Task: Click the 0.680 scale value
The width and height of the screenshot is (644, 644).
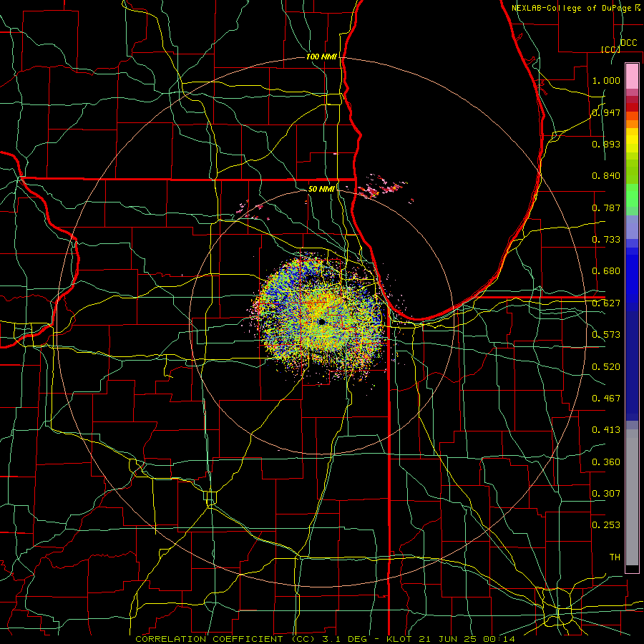Action: tap(606, 271)
